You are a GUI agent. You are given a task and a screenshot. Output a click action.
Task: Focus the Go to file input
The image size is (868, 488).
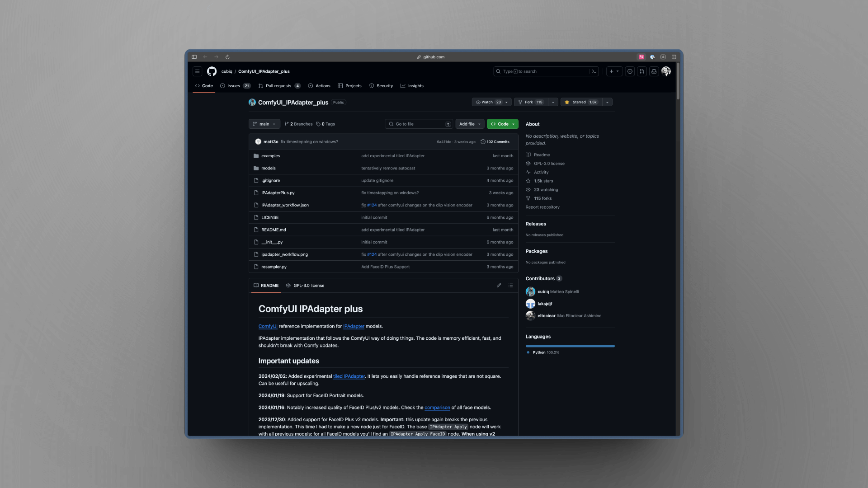(419, 124)
